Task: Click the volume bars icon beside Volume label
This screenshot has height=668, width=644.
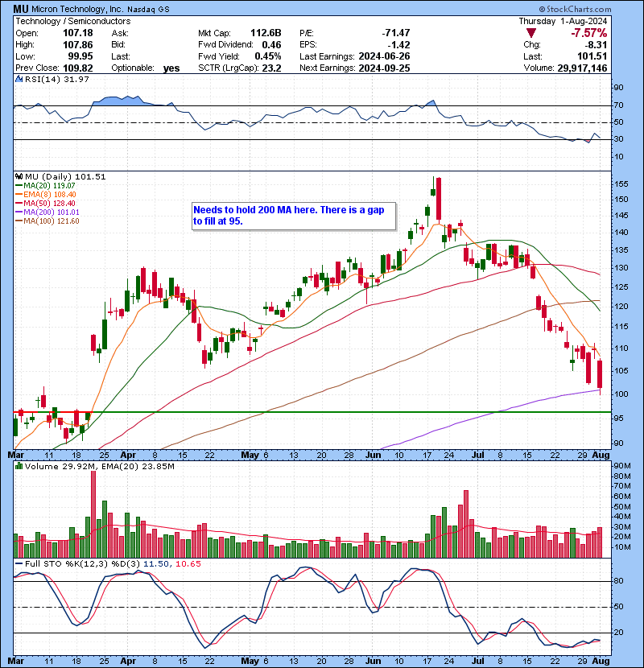Action: tap(19, 467)
